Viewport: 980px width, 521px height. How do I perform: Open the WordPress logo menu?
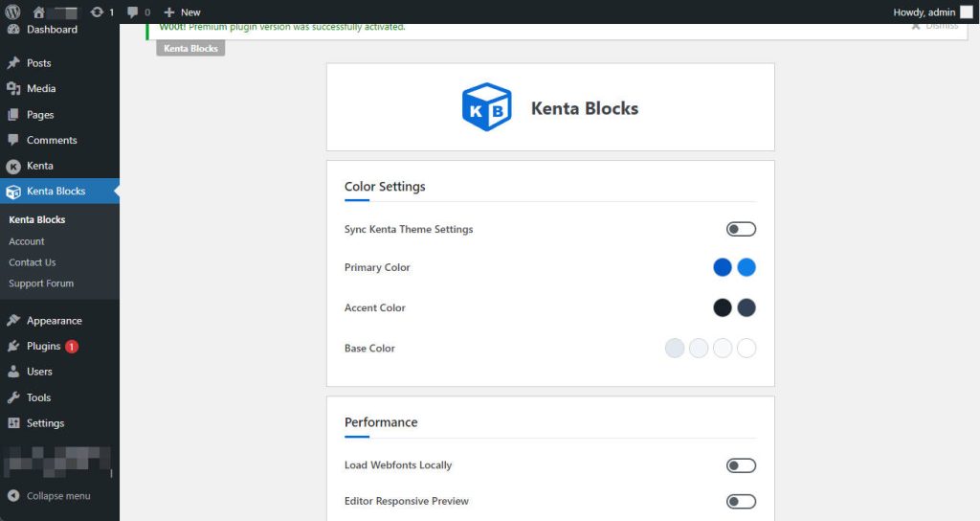(12, 11)
